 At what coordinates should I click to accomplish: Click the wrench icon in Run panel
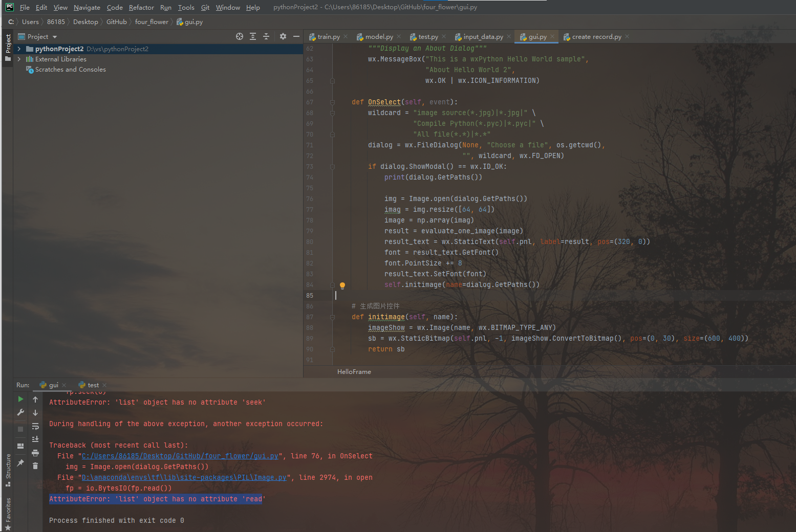pos(20,412)
